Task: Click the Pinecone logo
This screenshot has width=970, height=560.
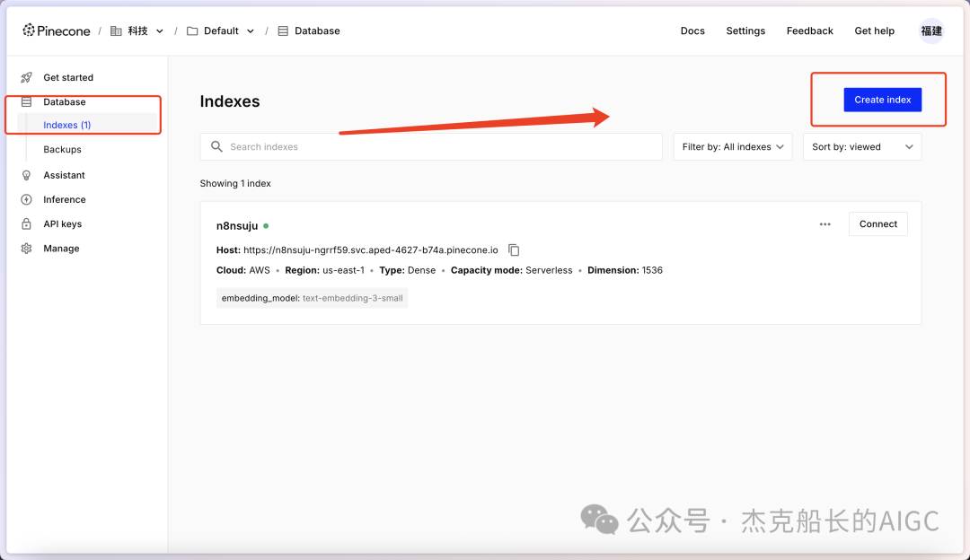Action: tap(57, 31)
